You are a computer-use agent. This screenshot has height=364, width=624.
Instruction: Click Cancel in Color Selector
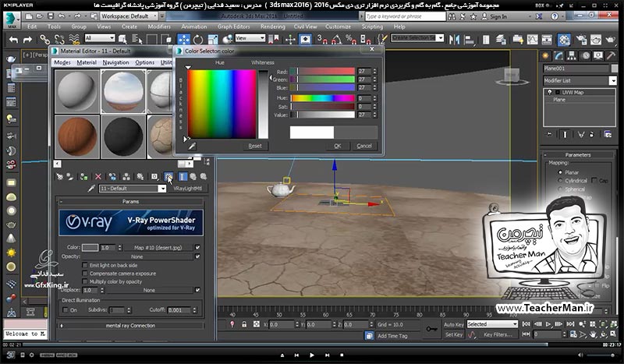(x=364, y=146)
